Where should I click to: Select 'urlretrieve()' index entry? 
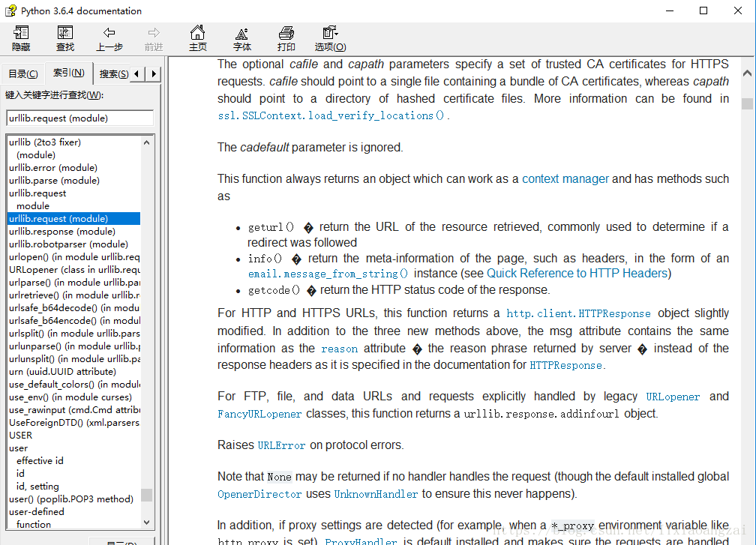pos(74,295)
